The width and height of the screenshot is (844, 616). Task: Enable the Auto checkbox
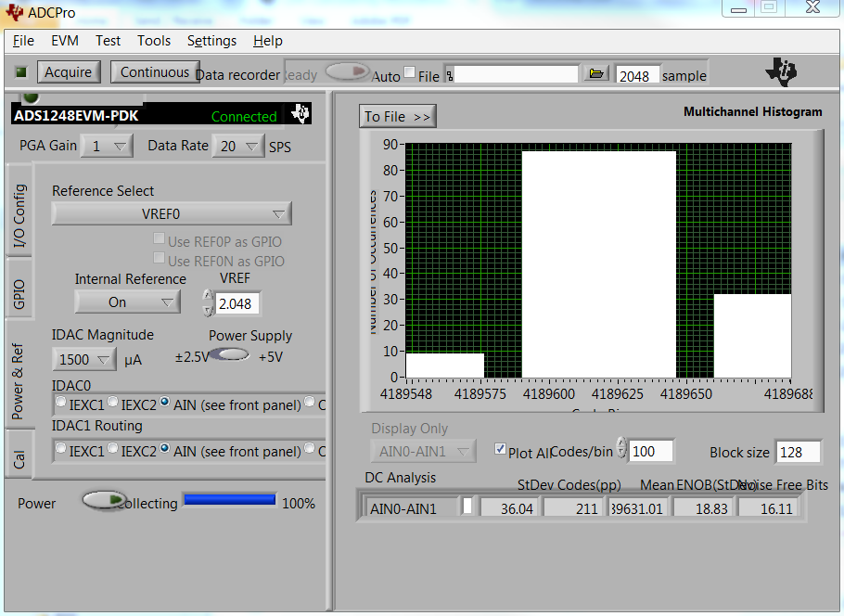coord(410,72)
